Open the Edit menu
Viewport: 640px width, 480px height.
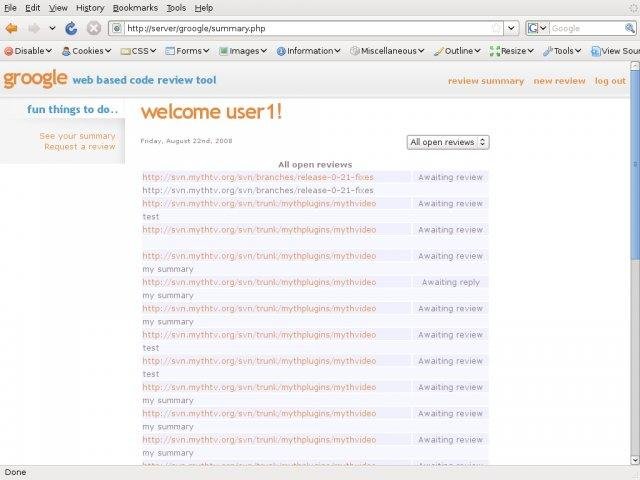point(33,8)
